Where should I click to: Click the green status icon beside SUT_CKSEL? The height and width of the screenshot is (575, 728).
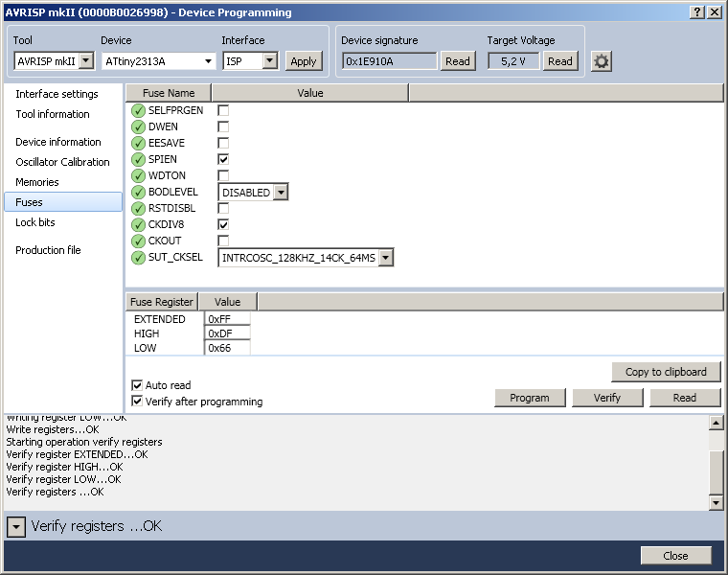[138, 257]
